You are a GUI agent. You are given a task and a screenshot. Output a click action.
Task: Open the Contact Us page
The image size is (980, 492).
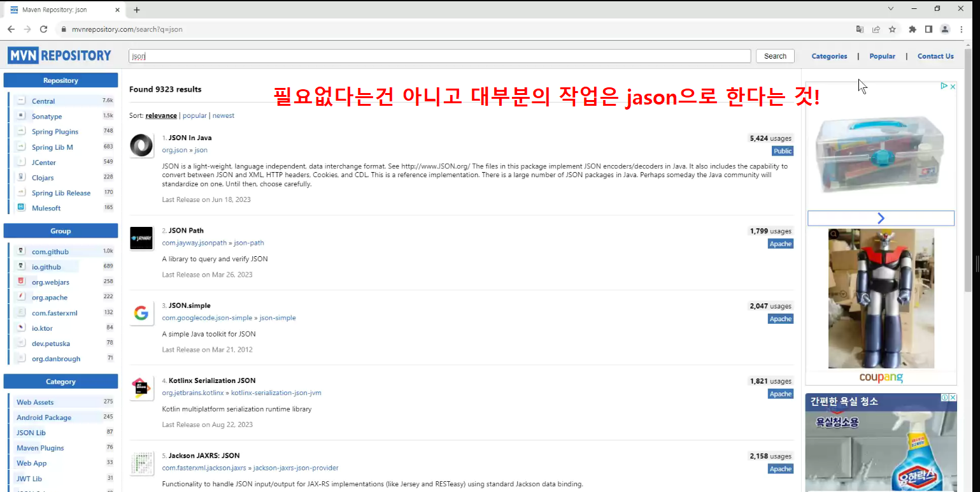click(935, 56)
